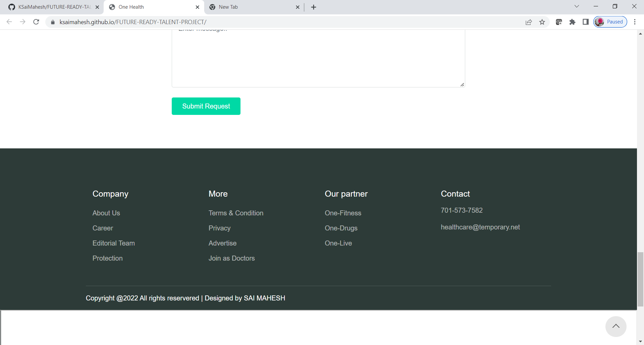Share this page via share icon
Screen dimensions: 644x345
529,22
